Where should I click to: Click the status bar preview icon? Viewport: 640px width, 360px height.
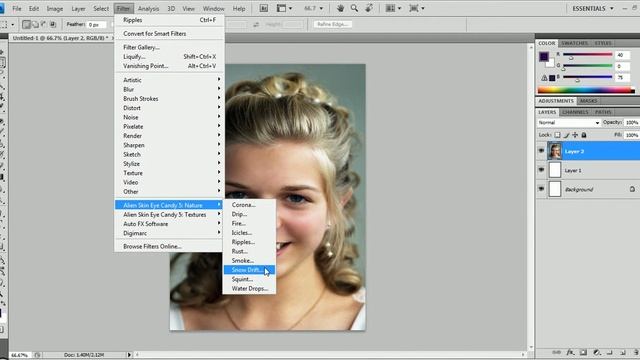point(37,355)
